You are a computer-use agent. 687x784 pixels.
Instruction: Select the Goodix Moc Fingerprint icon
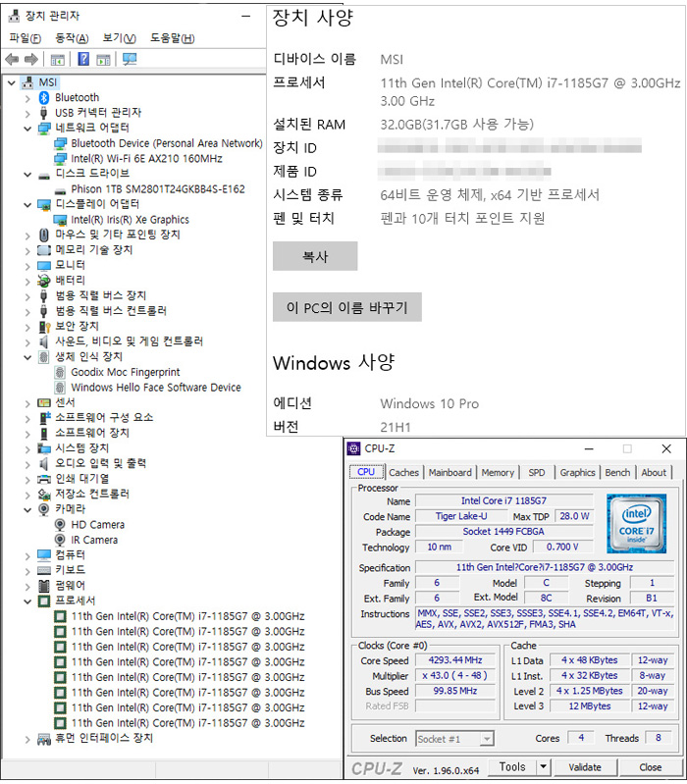[60, 373]
